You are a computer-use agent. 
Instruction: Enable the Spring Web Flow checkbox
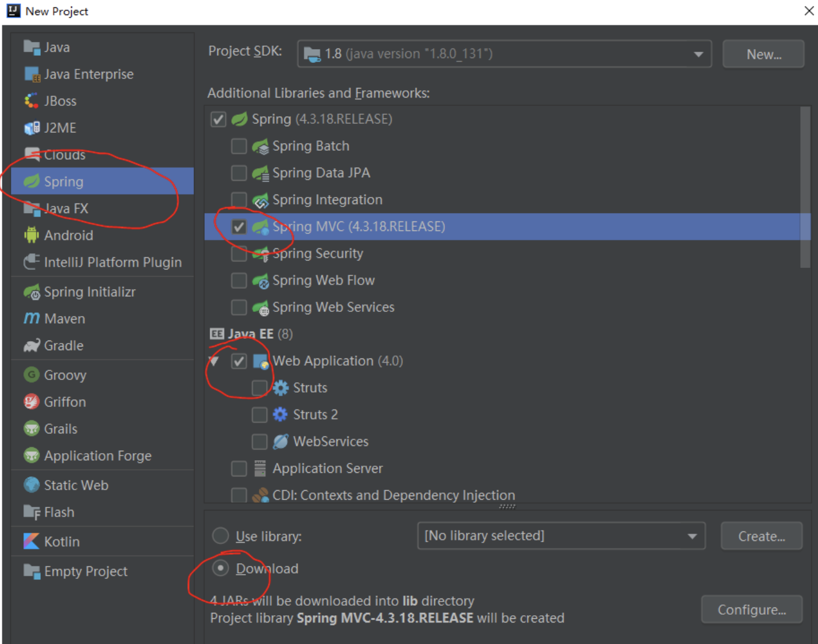tap(239, 281)
